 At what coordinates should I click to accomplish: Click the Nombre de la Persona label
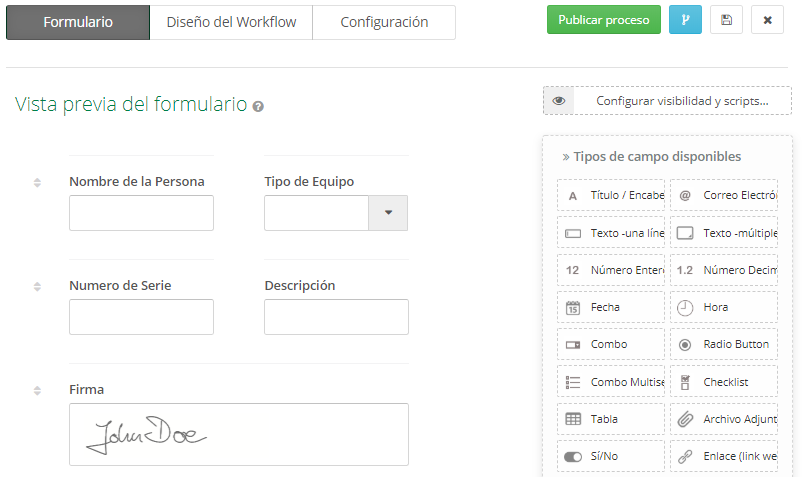(137, 182)
